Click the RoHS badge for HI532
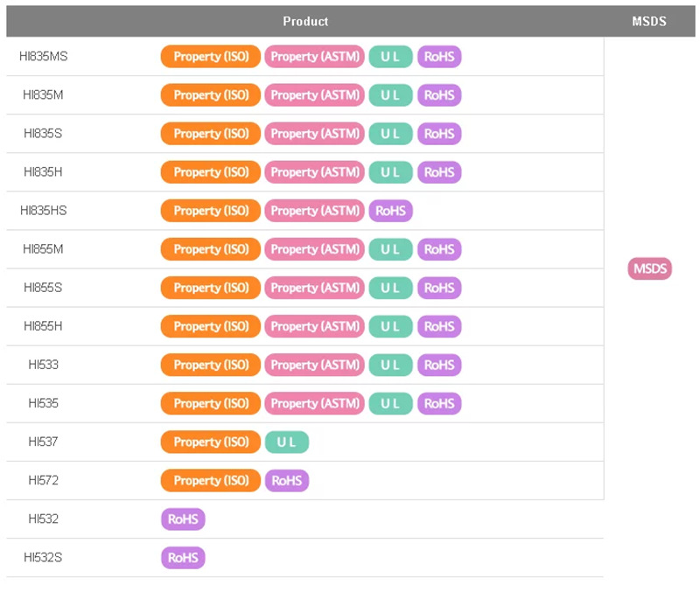Screen dimensions: 700x592 click(183, 519)
